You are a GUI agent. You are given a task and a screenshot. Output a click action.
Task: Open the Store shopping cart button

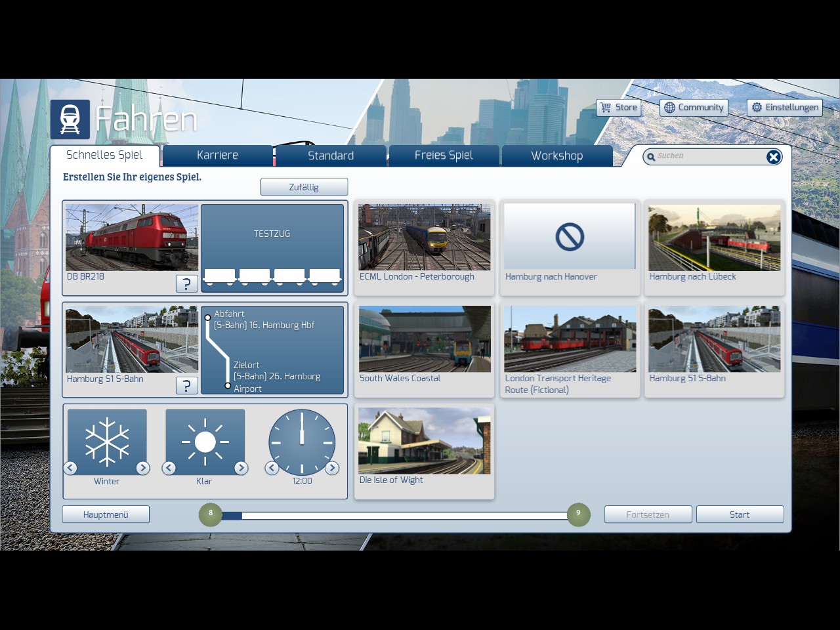[x=618, y=108]
